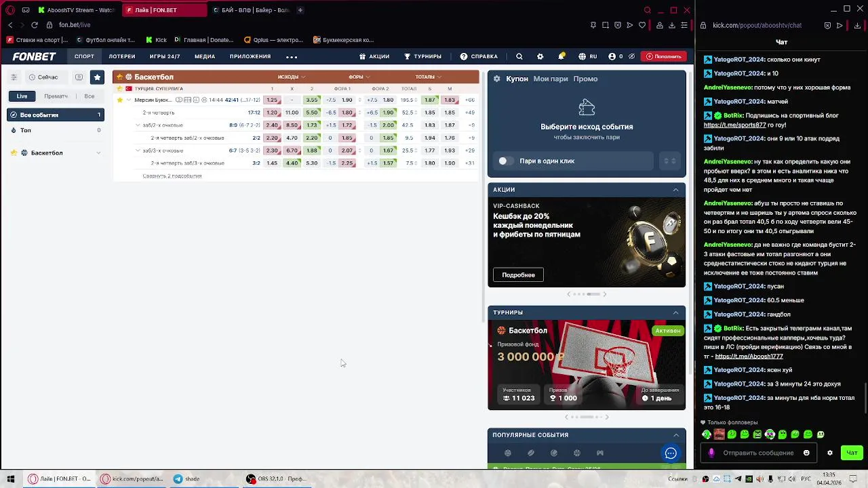
Task: Click the user account avatar icon
Action: click(612, 56)
